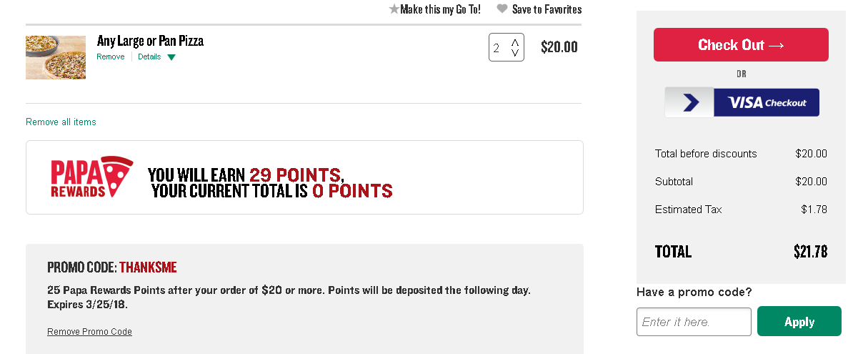Click Remove all items
The height and width of the screenshot is (354, 868).
tap(61, 122)
